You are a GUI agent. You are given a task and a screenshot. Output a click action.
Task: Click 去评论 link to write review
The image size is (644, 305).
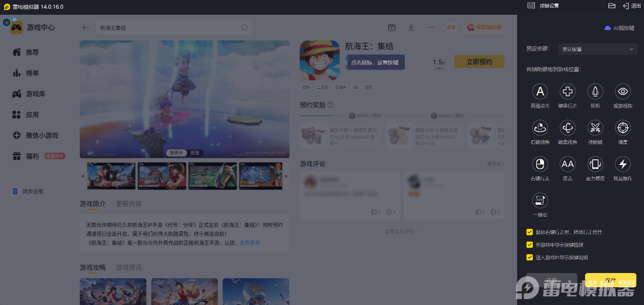pos(495,164)
